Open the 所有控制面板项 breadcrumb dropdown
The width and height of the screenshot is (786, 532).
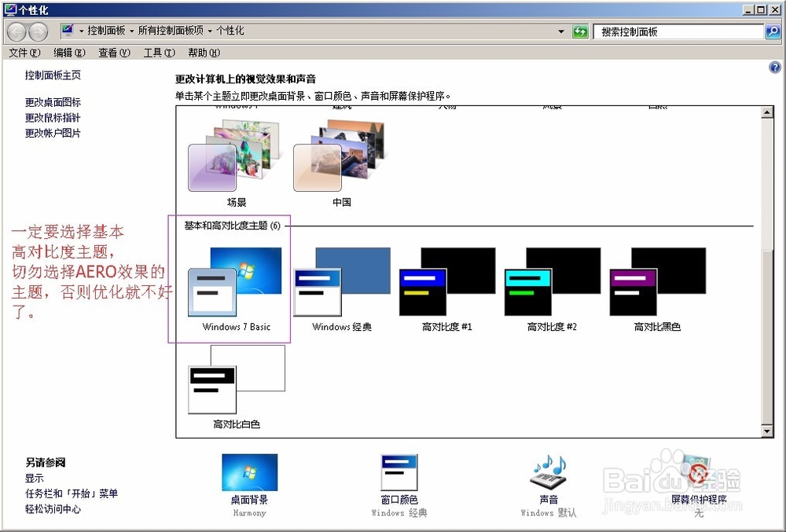point(211,31)
